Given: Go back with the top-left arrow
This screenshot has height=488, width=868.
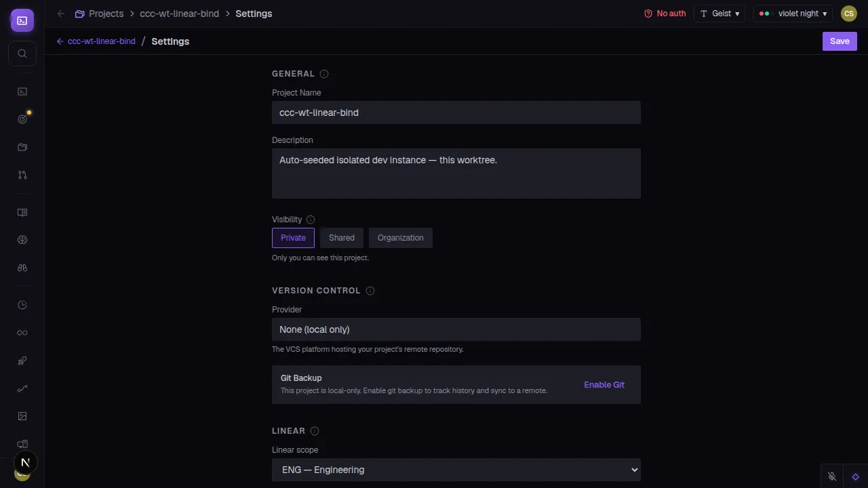Looking at the screenshot, I should click(61, 14).
